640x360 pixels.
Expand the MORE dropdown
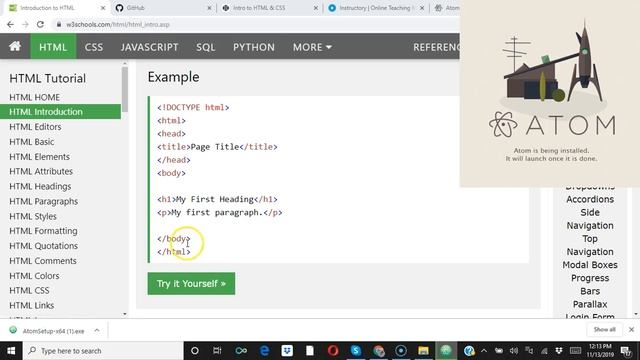[312, 47]
